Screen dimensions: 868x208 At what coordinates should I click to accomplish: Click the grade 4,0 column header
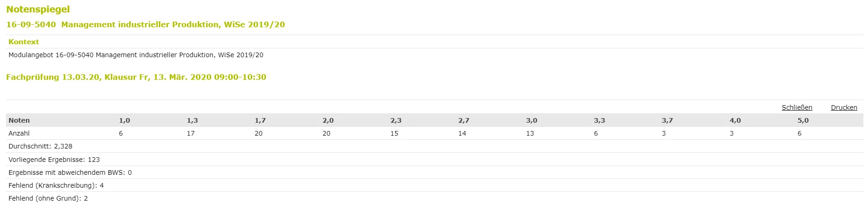pyautogui.click(x=735, y=120)
